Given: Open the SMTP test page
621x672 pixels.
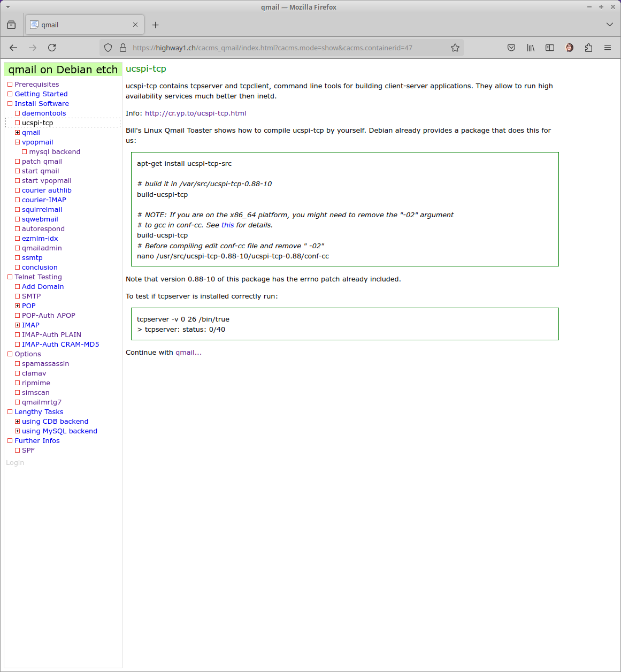Looking at the screenshot, I should click(x=31, y=296).
